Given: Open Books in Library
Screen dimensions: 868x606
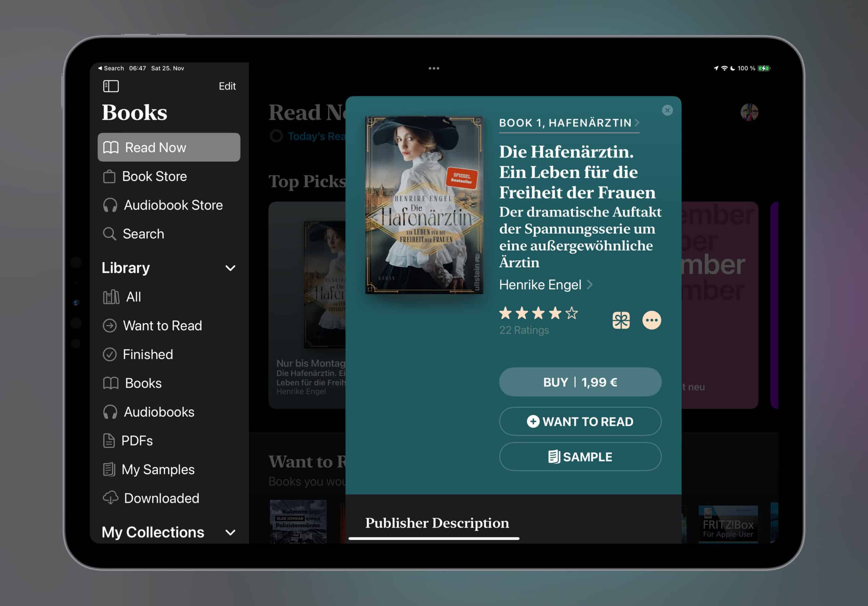Looking at the screenshot, I should [169, 383].
